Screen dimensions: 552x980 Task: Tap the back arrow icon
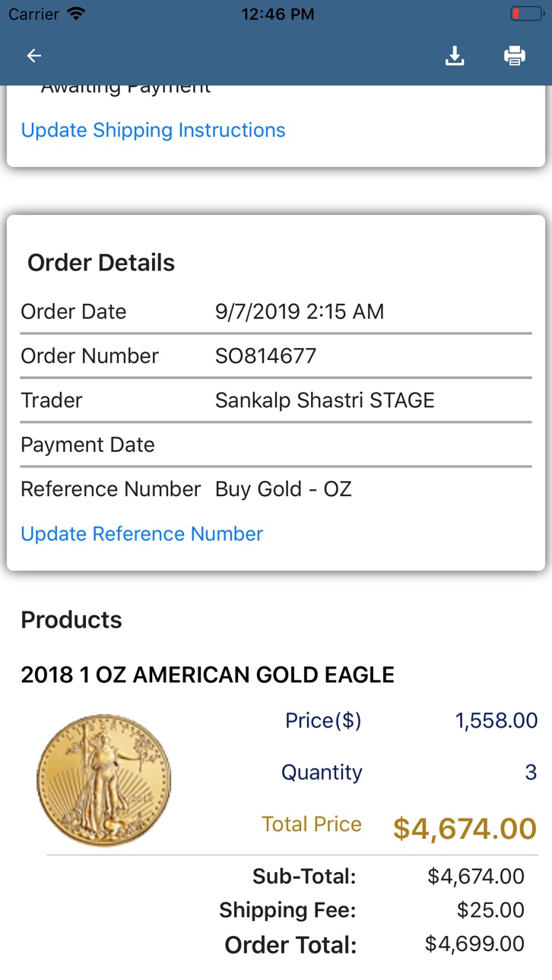tap(33, 55)
